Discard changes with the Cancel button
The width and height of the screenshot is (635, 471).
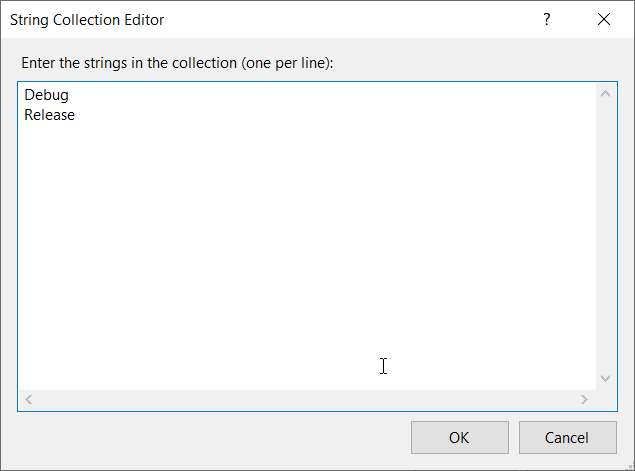click(x=568, y=437)
